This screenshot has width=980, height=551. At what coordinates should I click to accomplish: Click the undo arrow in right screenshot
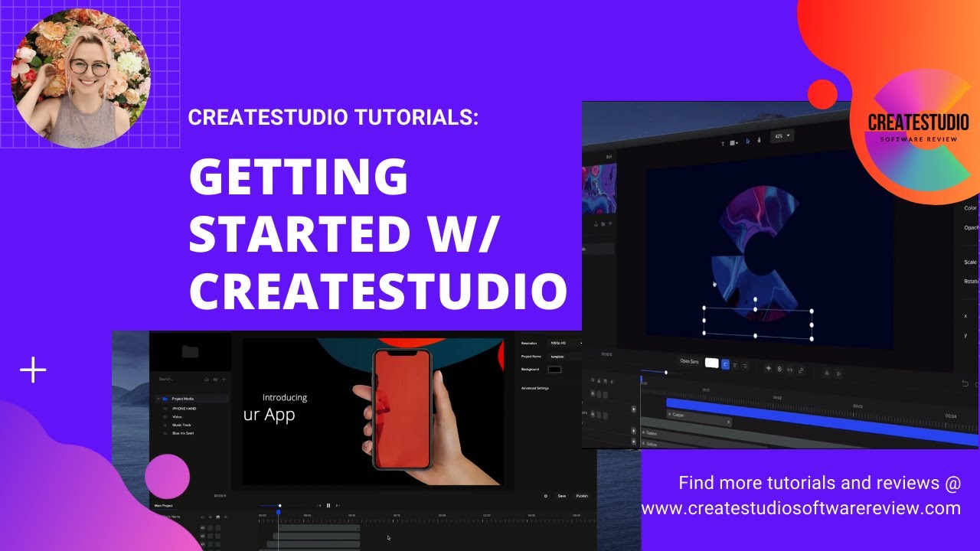point(965,383)
